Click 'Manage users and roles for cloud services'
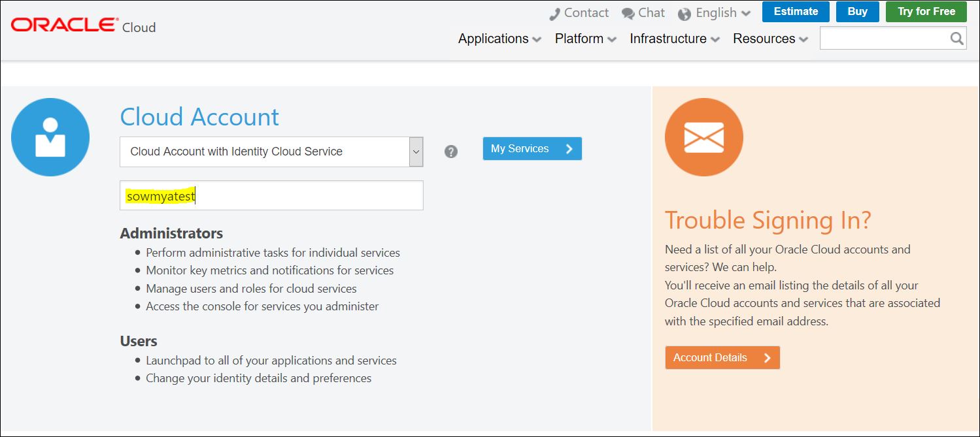980x437 pixels. (251, 289)
